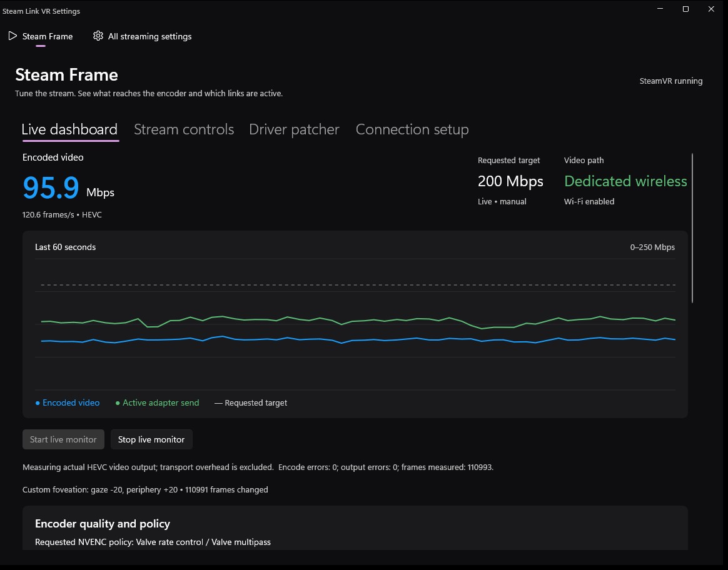The height and width of the screenshot is (570, 728).
Task: Click the Stop live monitor button
Action: click(151, 439)
